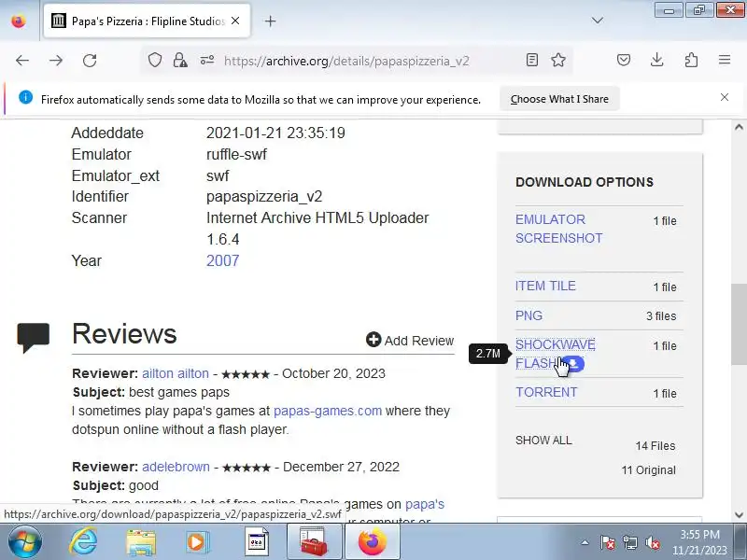Screen dimensions: 747x560
Task: Bookmark this page with the star
Action: tap(558, 60)
